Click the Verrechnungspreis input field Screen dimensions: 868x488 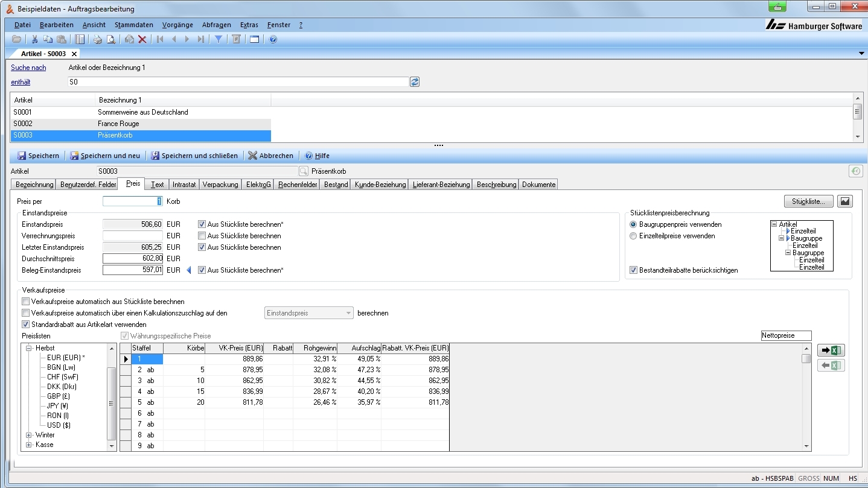133,236
